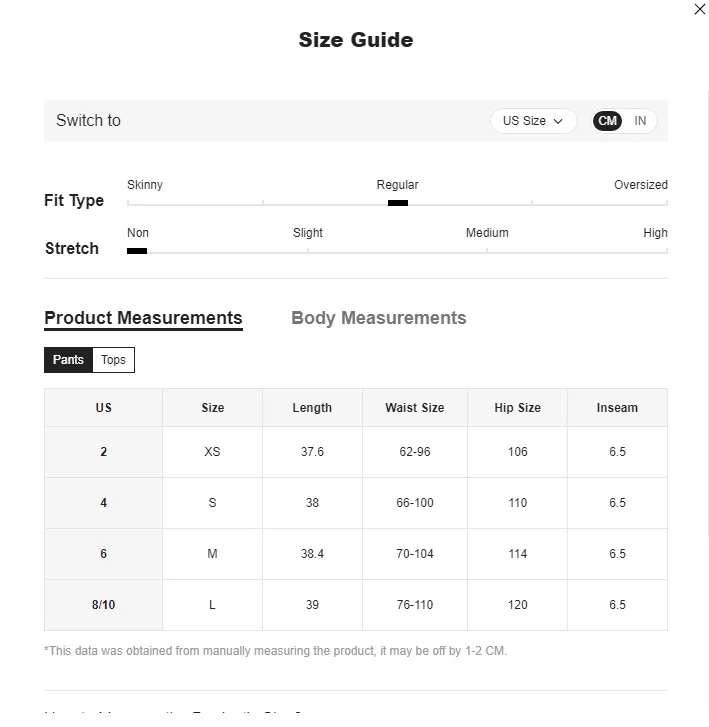This screenshot has width=709, height=727.
Task: Click the Waist Size column header
Action: [415, 408]
